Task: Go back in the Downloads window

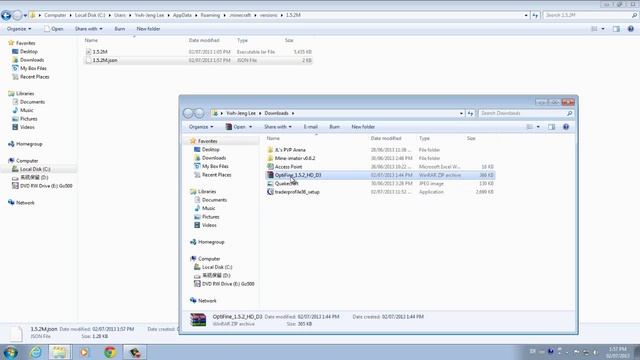Action: (x=188, y=113)
